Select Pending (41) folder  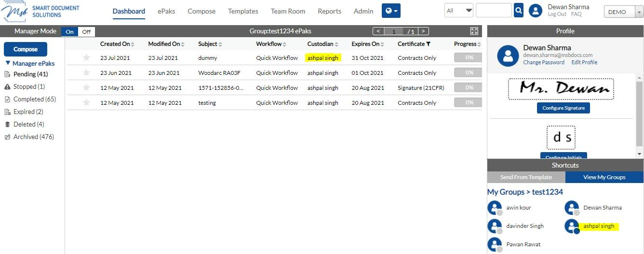(x=30, y=74)
